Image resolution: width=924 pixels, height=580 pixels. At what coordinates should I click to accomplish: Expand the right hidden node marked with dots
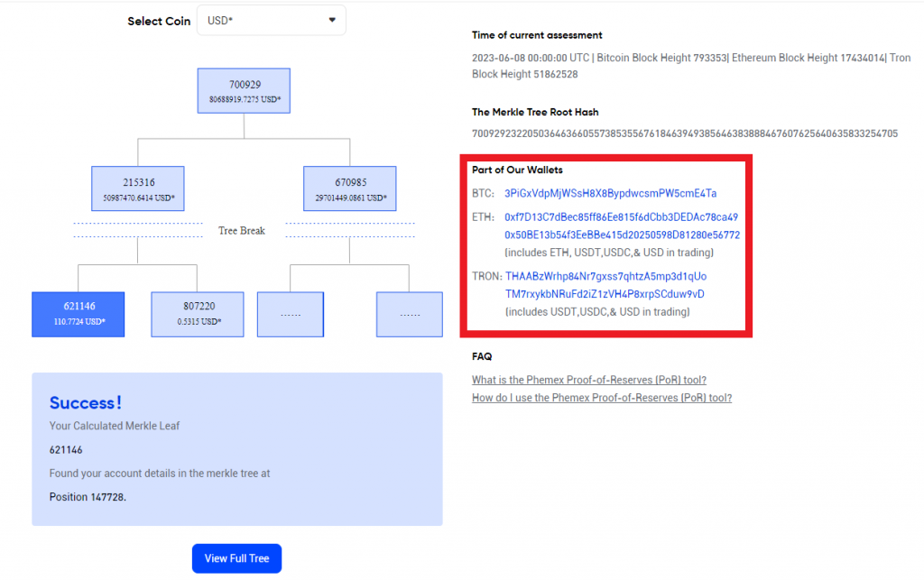pyautogui.click(x=409, y=314)
